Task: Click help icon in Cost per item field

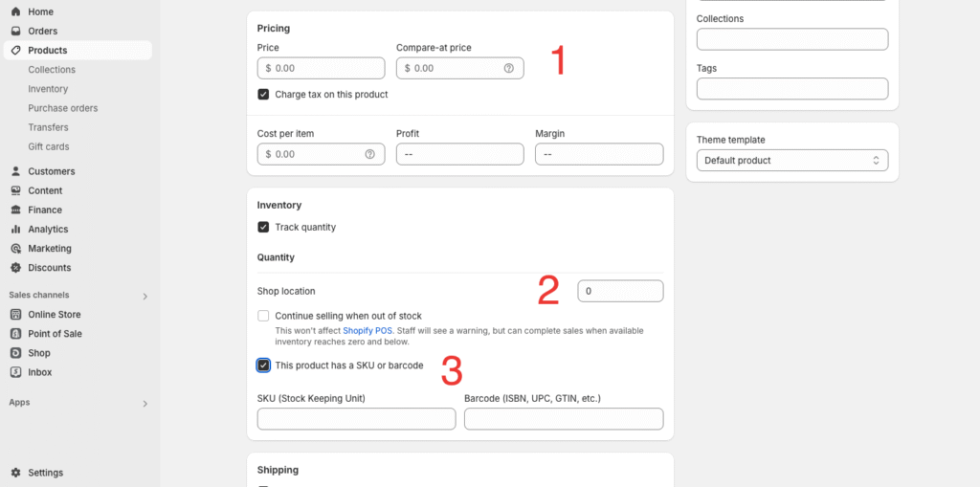Action: point(369,154)
